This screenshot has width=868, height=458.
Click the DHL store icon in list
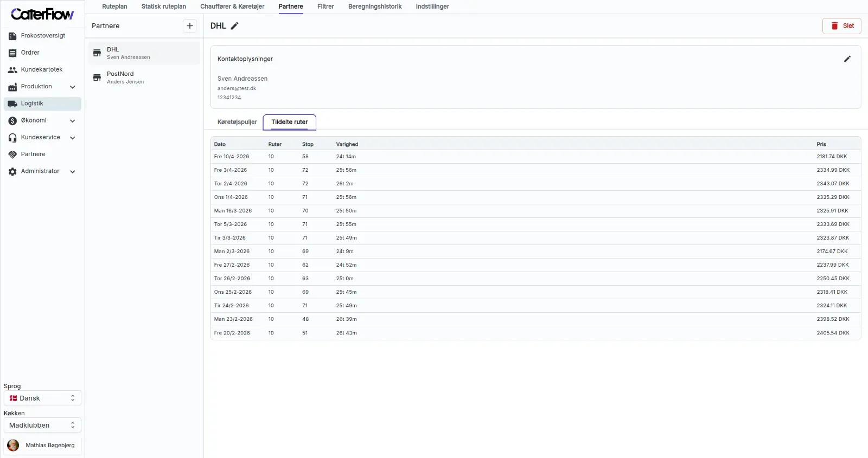(97, 53)
